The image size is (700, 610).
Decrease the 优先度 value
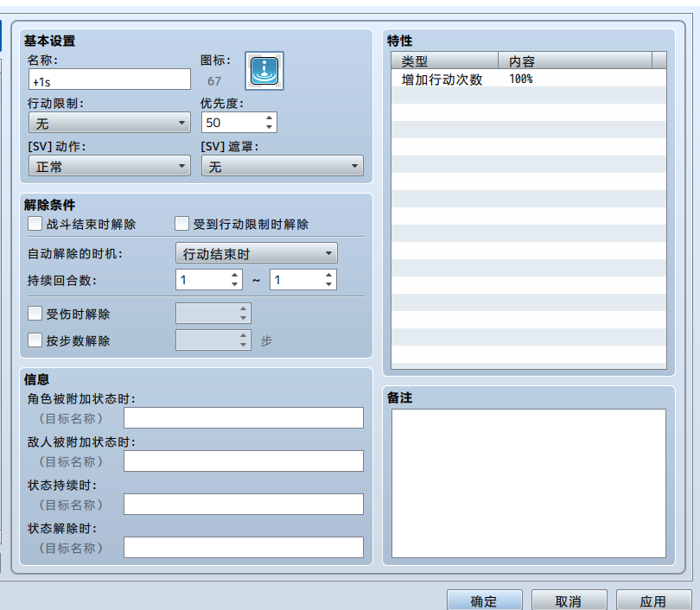269,127
